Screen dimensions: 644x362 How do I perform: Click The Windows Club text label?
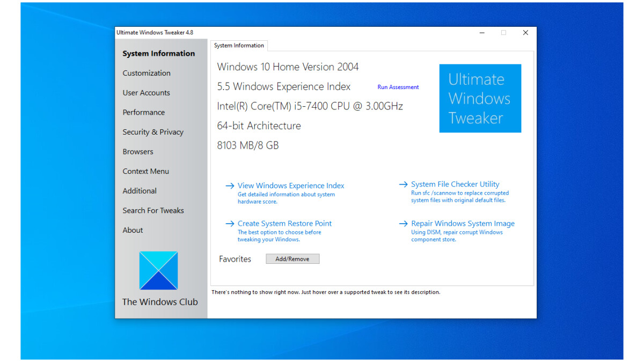160,302
